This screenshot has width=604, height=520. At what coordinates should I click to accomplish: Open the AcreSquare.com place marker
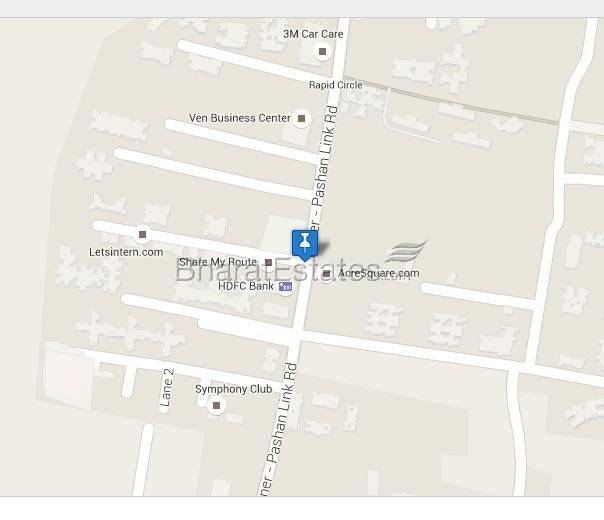(x=327, y=274)
